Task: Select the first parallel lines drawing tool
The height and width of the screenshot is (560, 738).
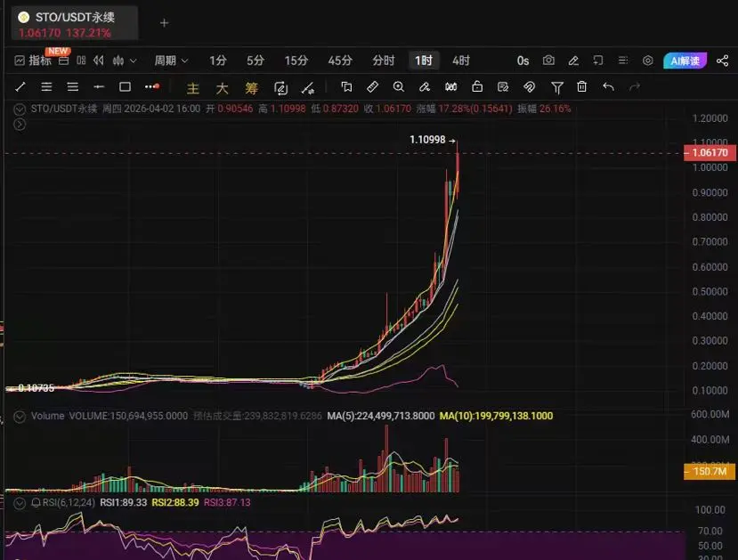Action: [x=46, y=87]
